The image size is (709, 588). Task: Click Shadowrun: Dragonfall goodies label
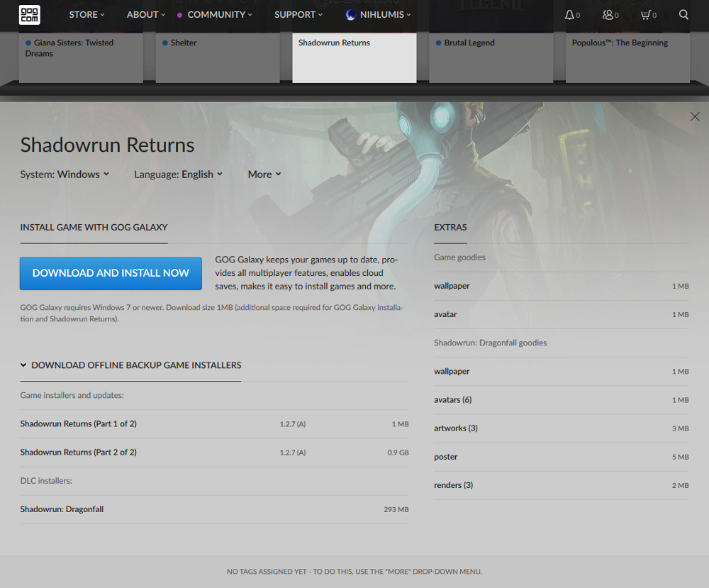tap(490, 343)
